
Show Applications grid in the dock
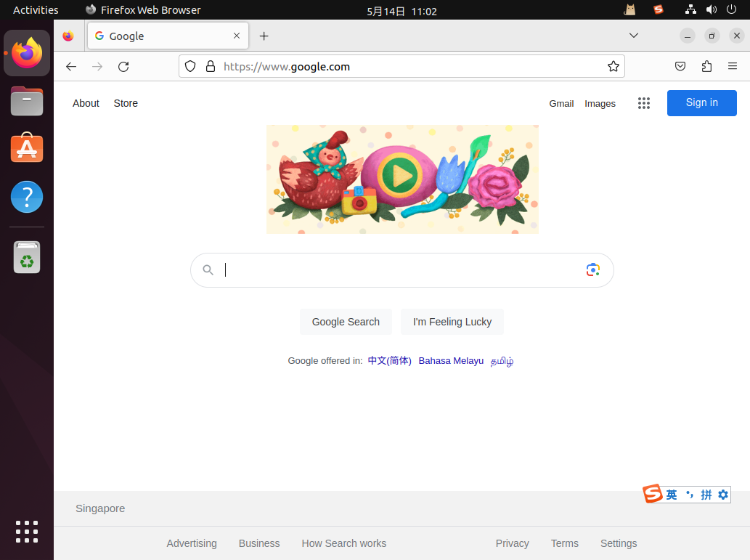[27, 532]
